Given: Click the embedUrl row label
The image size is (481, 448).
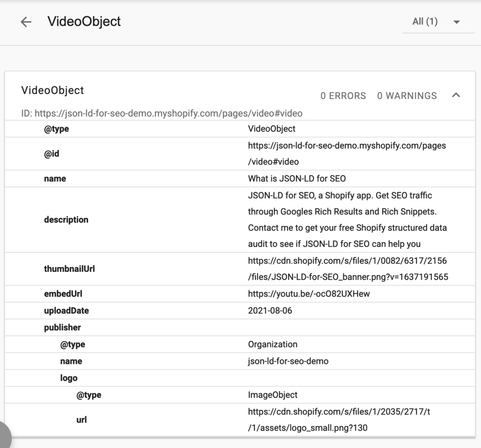Looking at the screenshot, I should [63, 294].
